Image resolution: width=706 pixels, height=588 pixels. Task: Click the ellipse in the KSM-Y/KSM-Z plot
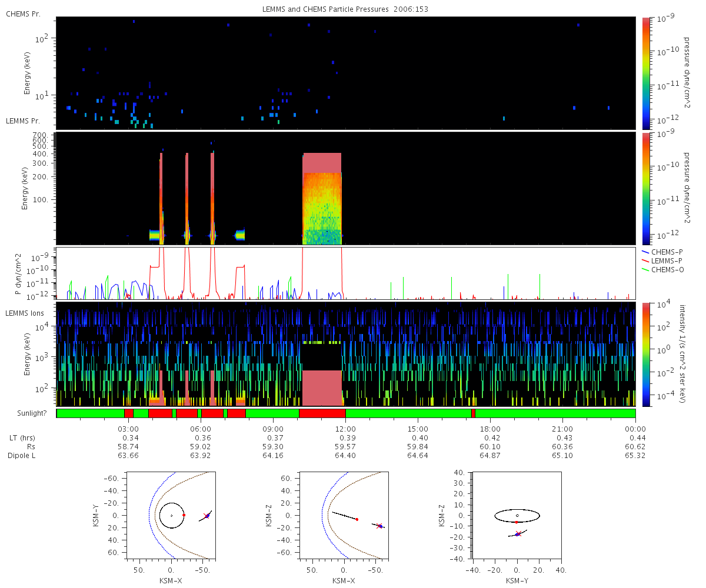coord(517,516)
